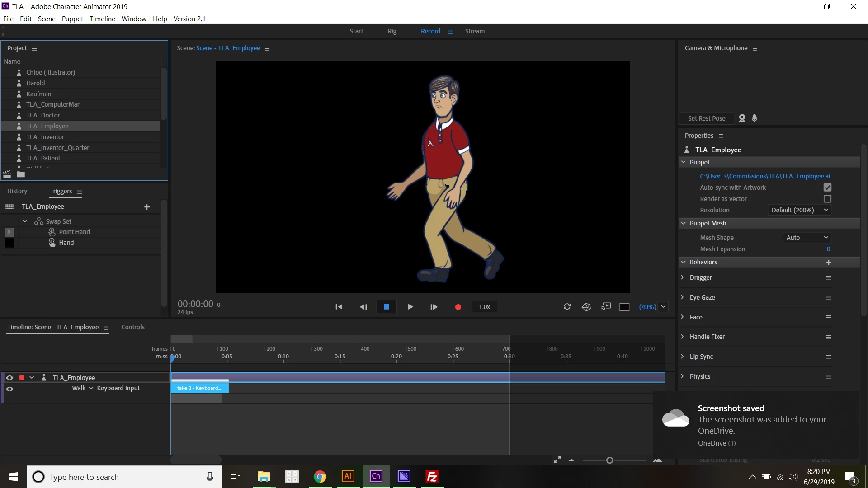Click the new scene clapperboard icon
This screenshot has width=868, height=488.
tap(7, 174)
